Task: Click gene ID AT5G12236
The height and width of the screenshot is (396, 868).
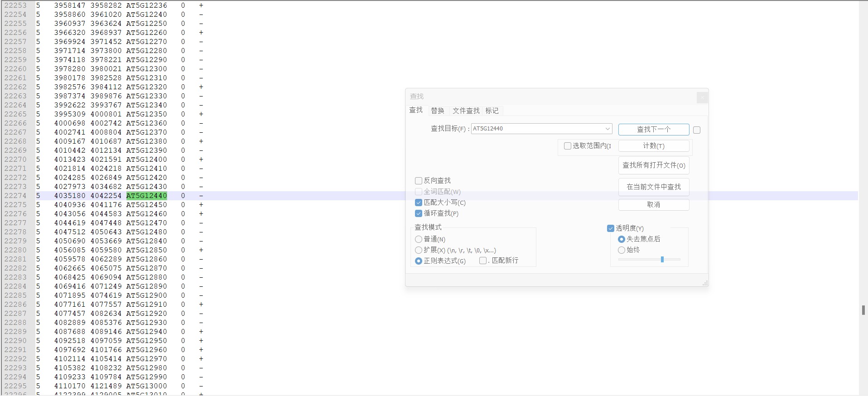Action: point(146,5)
